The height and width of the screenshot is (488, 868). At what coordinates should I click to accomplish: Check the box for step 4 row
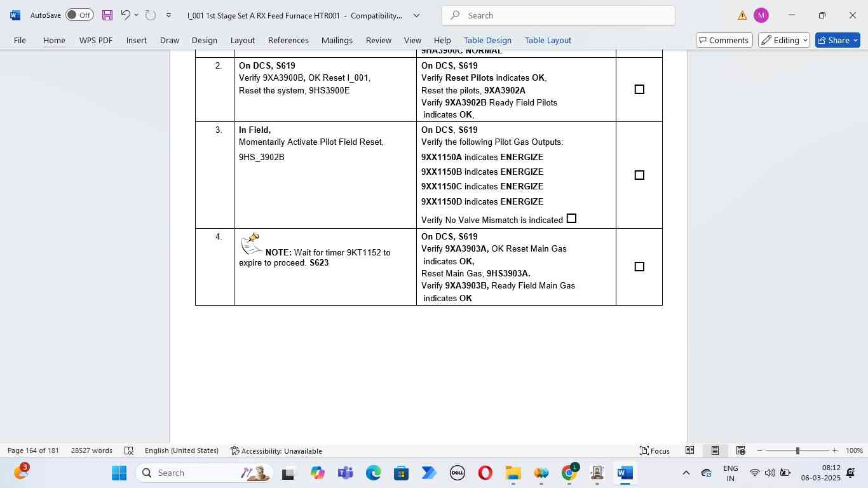639,267
